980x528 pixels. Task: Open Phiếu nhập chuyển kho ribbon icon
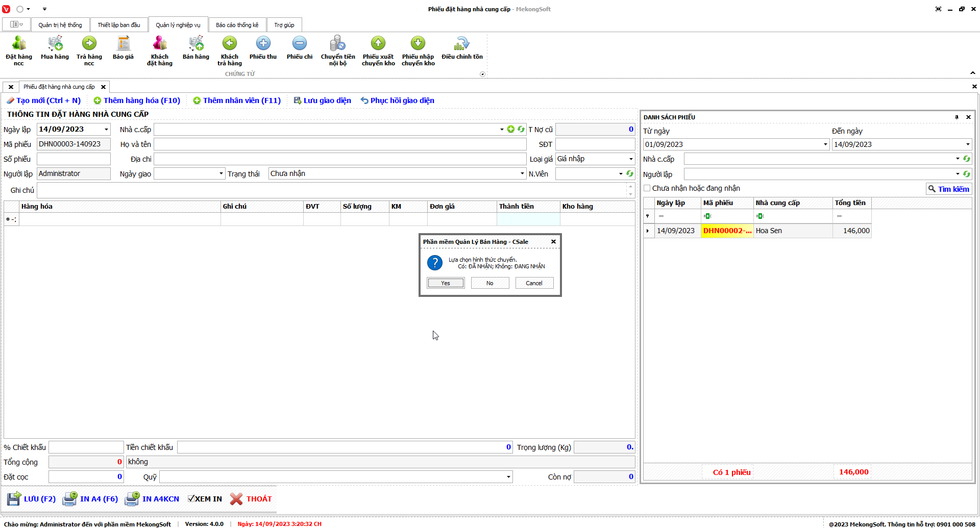[x=418, y=51]
